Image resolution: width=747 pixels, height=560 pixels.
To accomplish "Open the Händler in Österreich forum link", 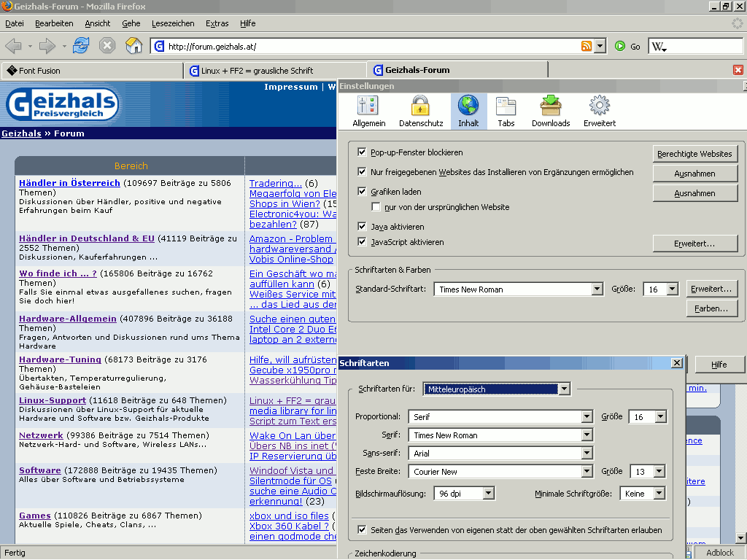I will point(69,183).
